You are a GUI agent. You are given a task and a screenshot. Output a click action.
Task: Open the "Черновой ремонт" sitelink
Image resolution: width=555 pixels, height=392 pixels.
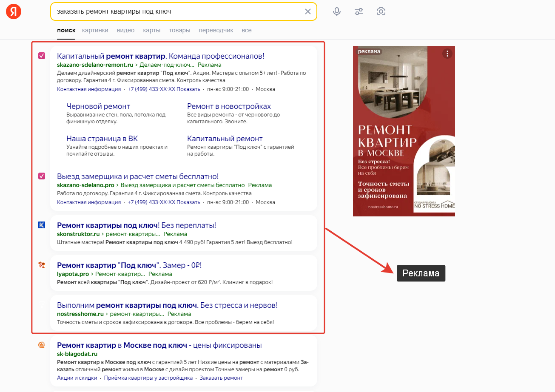click(x=98, y=106)
